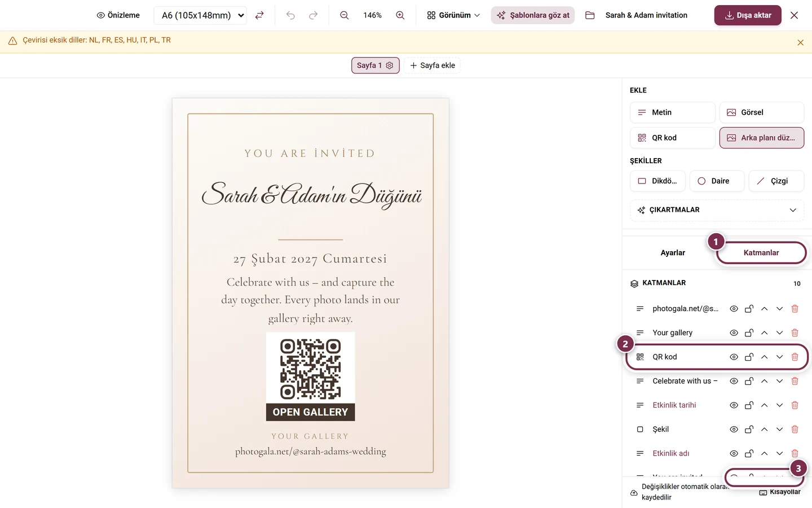This screenshot has height=508, width=812.
Task: Open the Görünüm view menu
Action: [x=453, y=15]
